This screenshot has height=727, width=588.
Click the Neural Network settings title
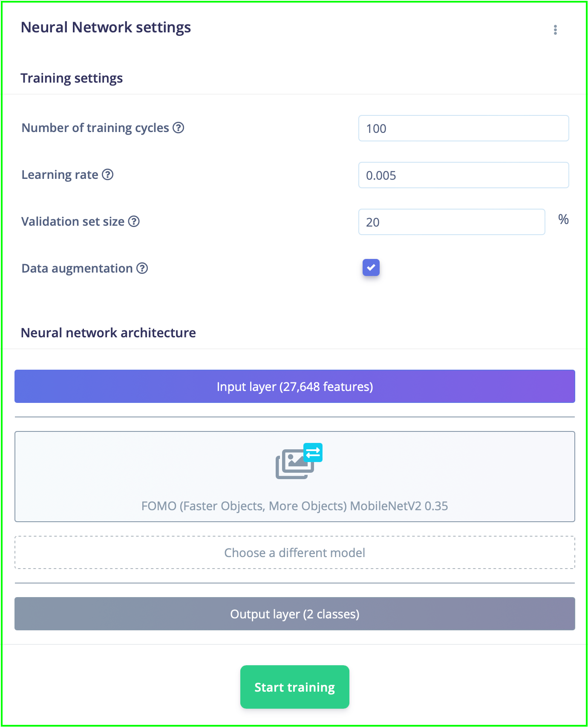pyautogui.click(x=106, y=27)
